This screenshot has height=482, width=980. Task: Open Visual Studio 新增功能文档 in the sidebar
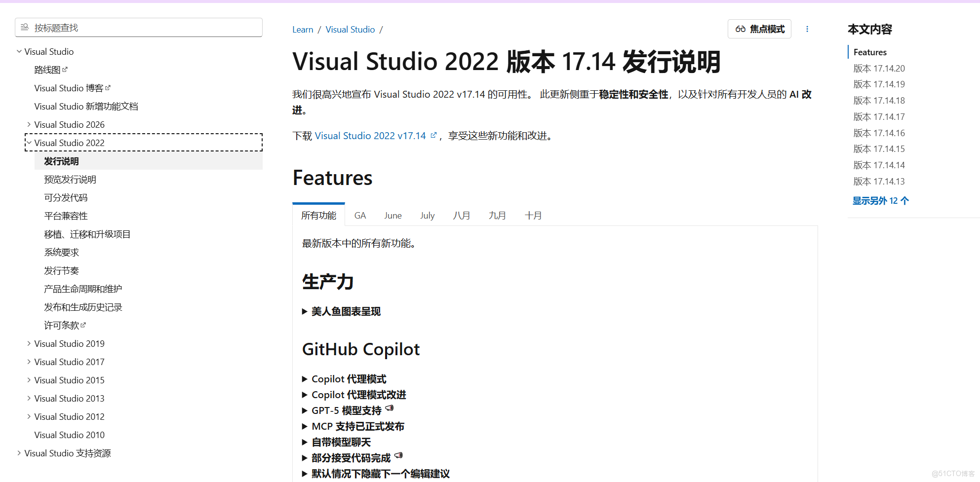point(86,106)
